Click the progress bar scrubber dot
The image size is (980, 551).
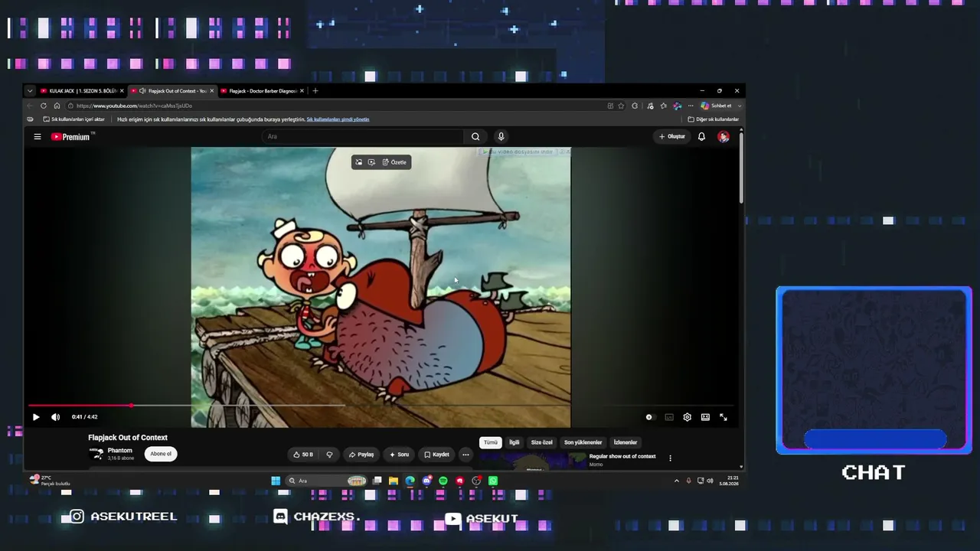pyautogui.click(x=132, y=406)
